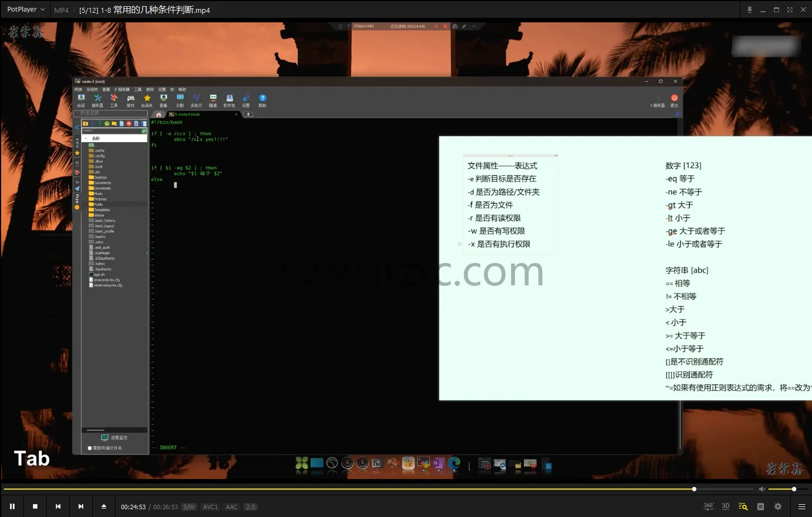Collapse the SFTP sidebar with the chevron arrows
Screen dimensions: 812x517
click(x=77, y=127)
